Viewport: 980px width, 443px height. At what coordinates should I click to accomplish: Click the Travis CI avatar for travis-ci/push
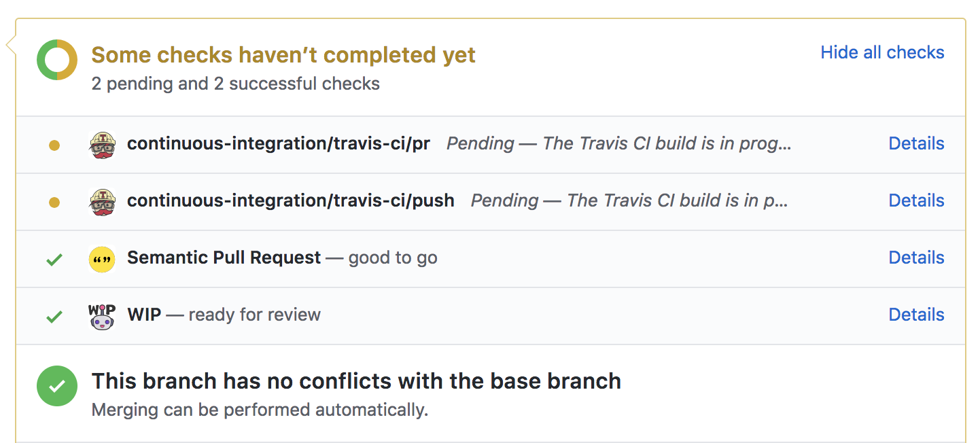[x=102, y=202]
